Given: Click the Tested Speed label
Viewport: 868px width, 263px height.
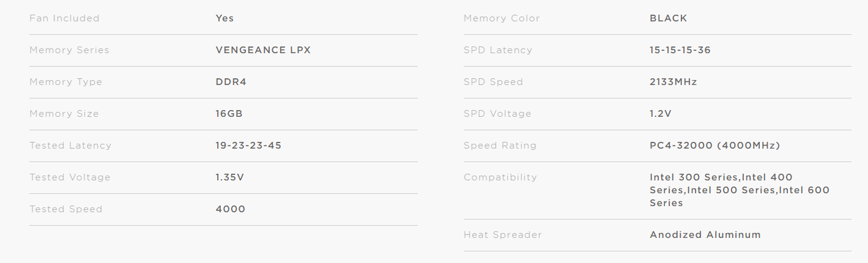Looking at the screenshot, I should coord(66,209).
